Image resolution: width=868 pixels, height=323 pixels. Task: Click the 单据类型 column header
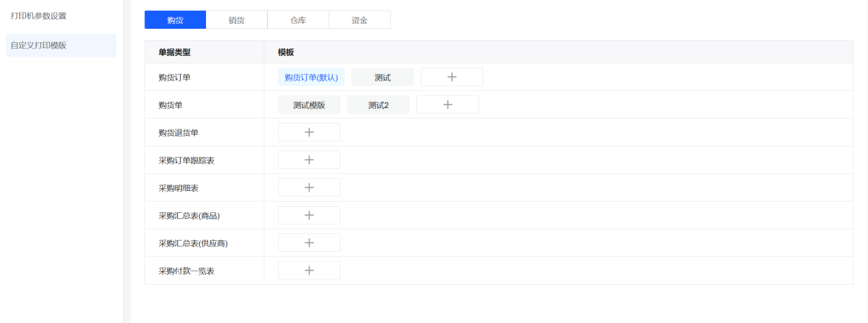pos(175,52)
